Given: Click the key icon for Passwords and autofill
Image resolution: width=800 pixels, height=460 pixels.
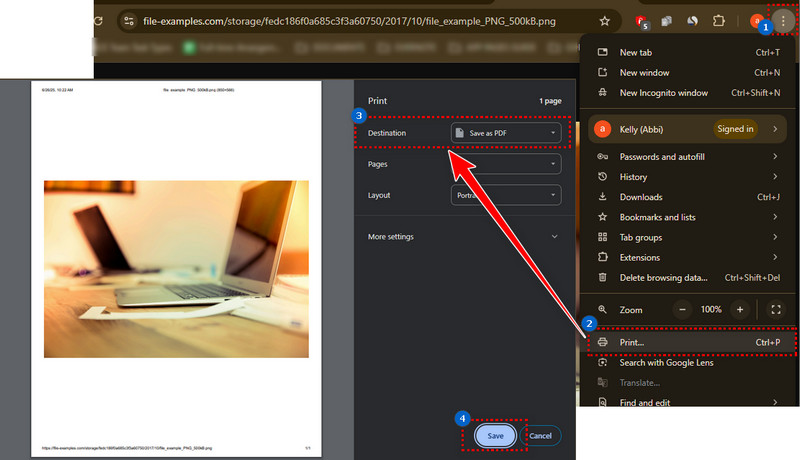Looking at the screenshot, I should (x=603, y=157).
